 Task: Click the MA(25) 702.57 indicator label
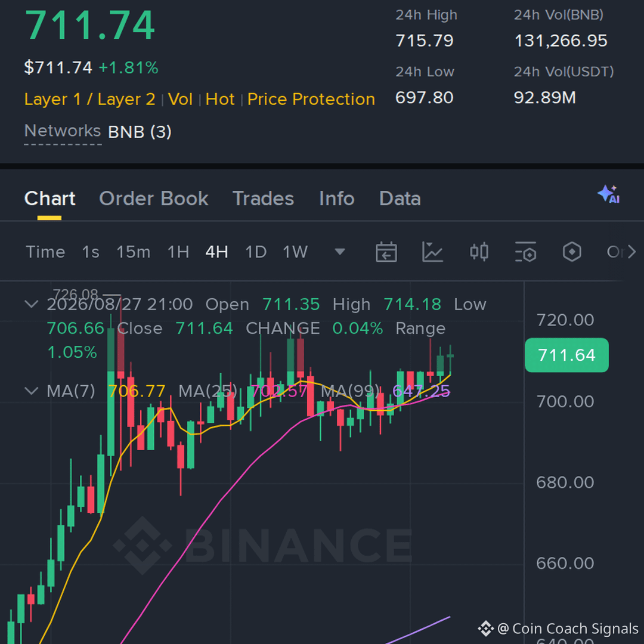click(x=243, y=391)
